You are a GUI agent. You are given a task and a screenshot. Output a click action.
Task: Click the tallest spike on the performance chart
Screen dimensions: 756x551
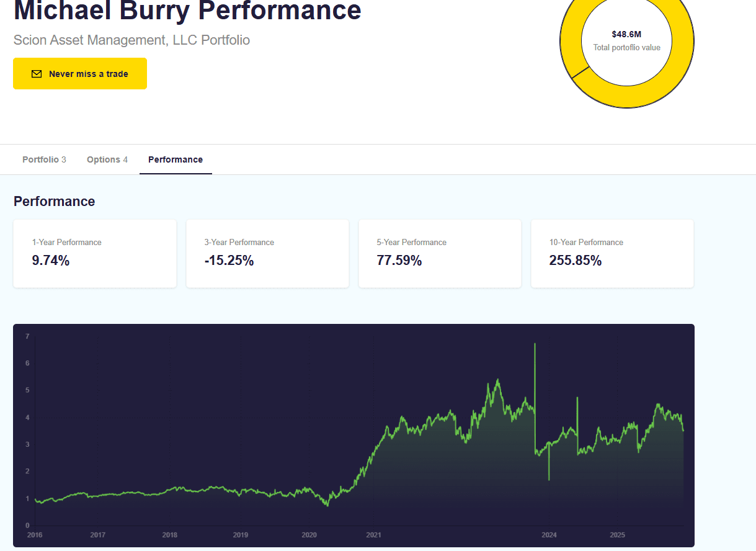click(535, 345)
